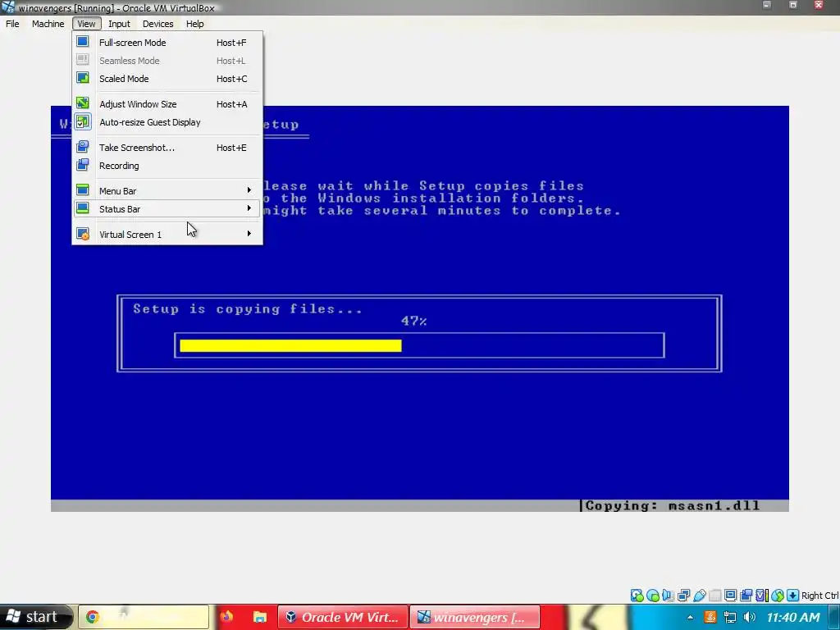Click the Host+C shortcut text
The image size is (840, 630).
[231, 79]
